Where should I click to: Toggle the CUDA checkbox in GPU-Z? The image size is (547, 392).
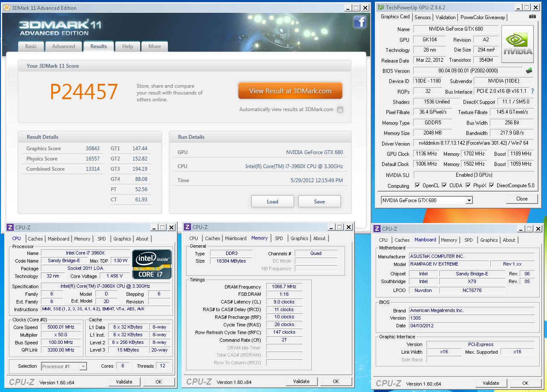tap(444, 186)
